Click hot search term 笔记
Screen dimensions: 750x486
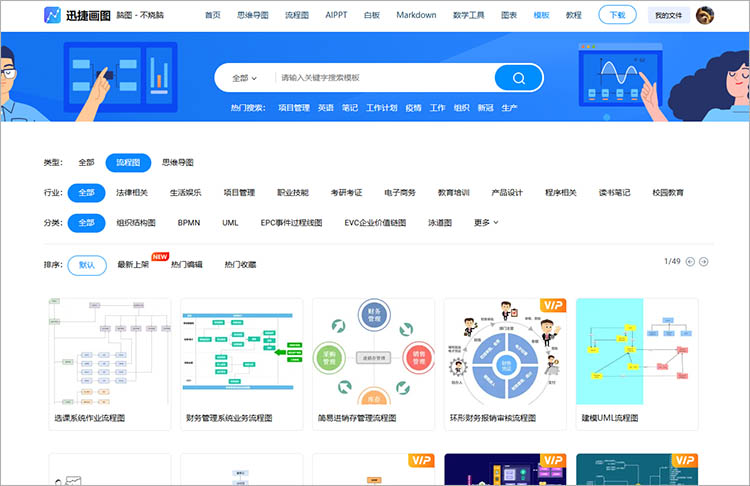click(x=350, y=108)
